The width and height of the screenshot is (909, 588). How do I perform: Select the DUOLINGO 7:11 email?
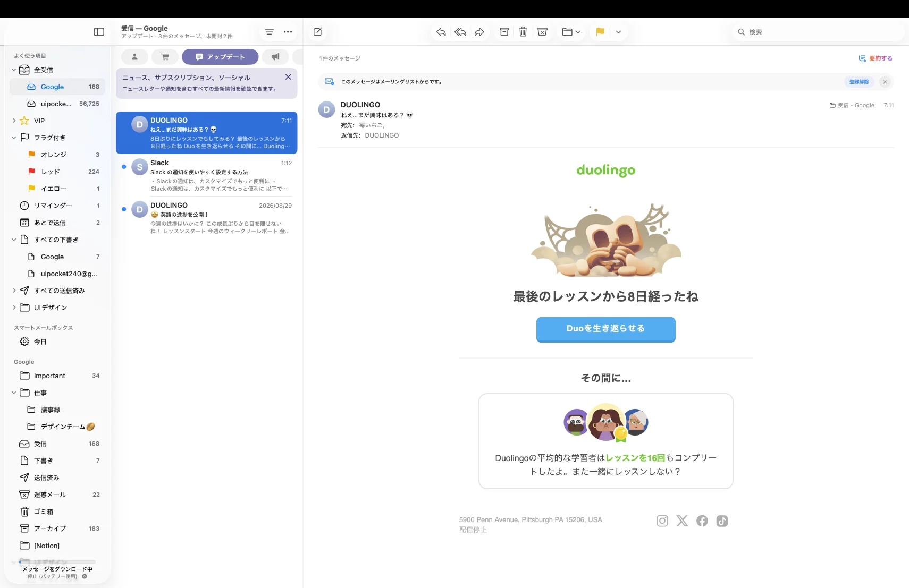pos(207,133)
